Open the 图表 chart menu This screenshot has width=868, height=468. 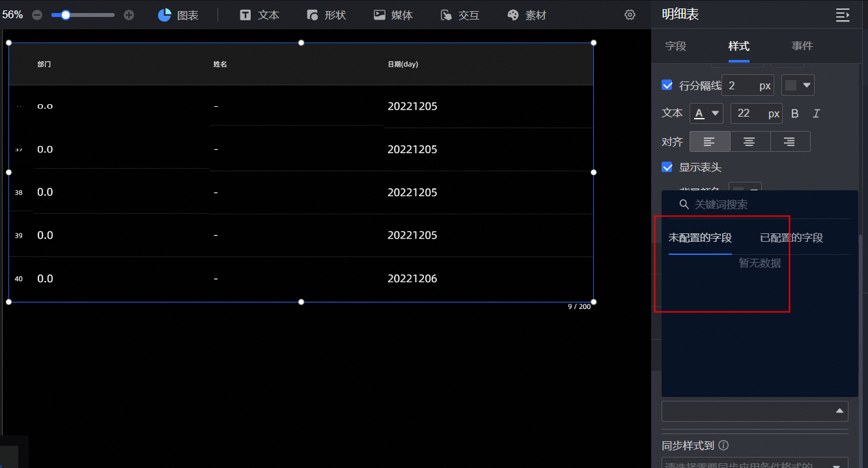178,15
